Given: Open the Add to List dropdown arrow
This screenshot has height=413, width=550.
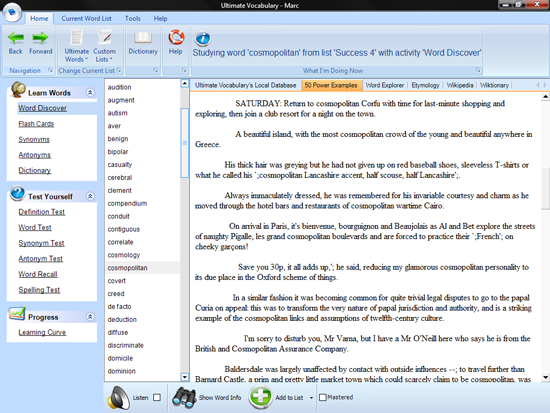Looking at the screenshot, I should click(311, 398).
